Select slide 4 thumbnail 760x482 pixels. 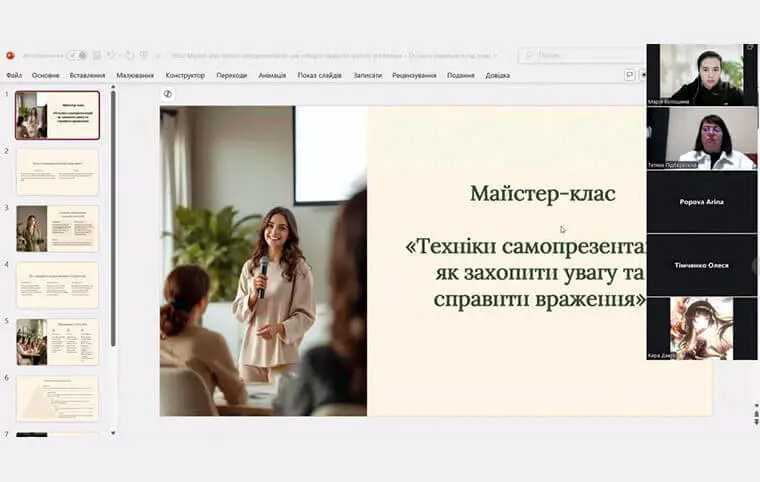(x=57, y=285)
